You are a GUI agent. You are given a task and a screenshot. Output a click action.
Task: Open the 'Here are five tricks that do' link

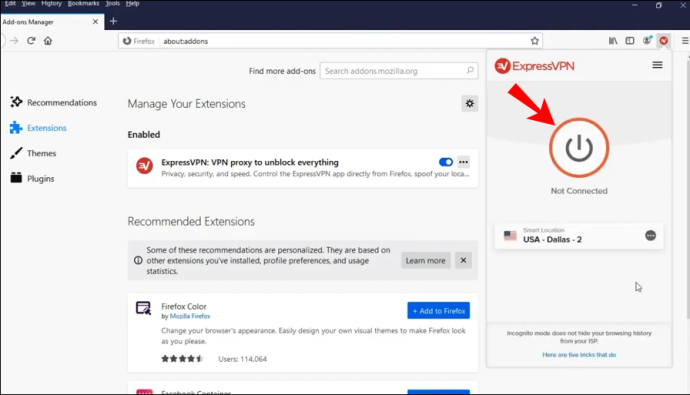point(579,355)
